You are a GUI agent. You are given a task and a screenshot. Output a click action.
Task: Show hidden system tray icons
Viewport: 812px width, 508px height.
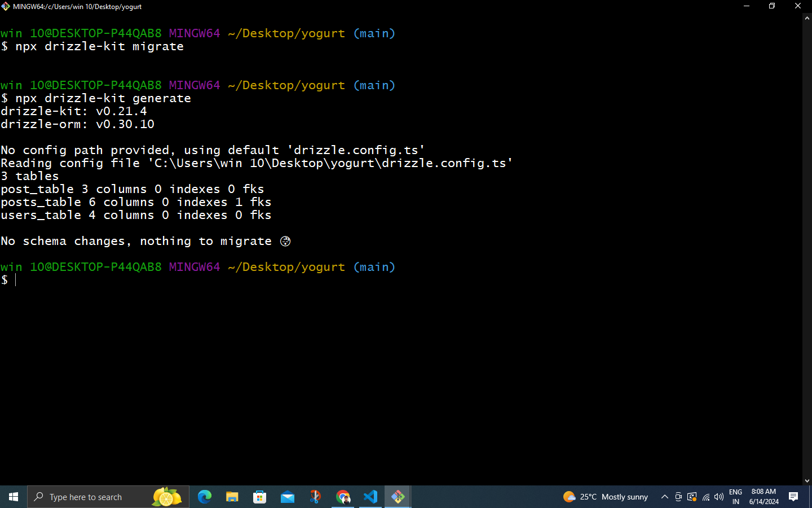(665, 497)
